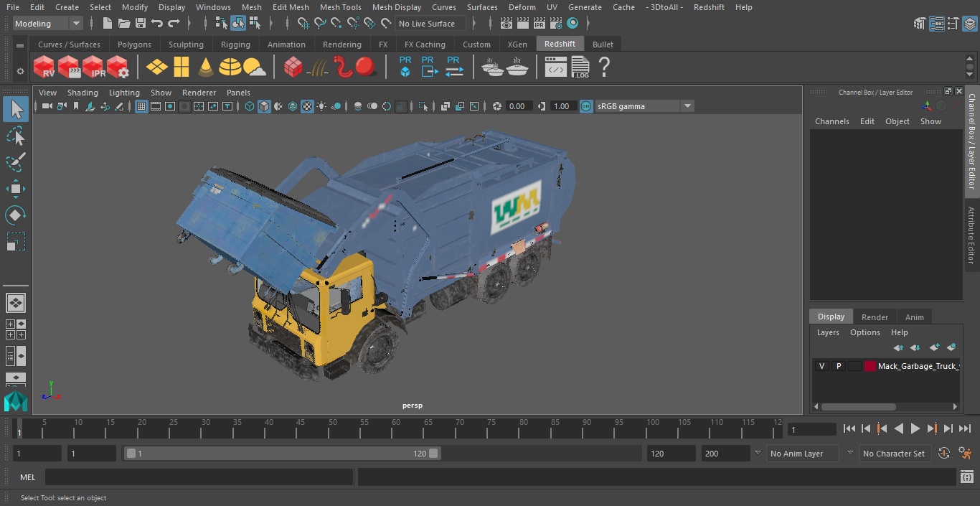
Task: Click the Save Scene icon
Action: [x=140, y=24]
